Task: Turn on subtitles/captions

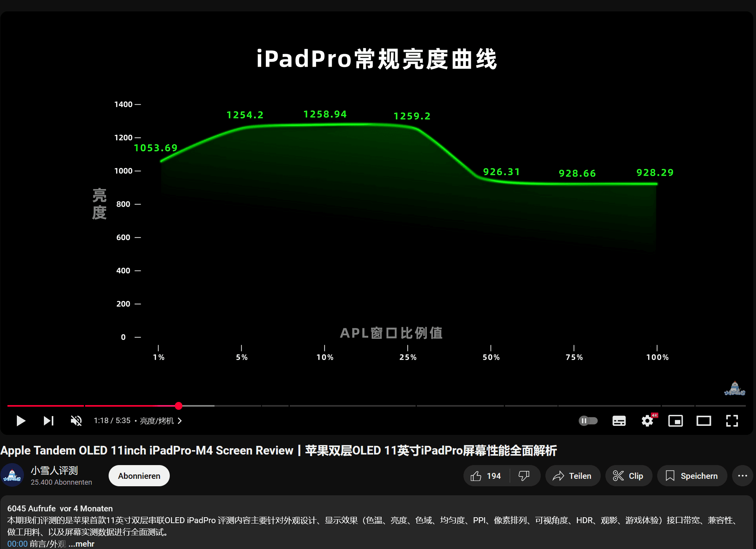Action: (619, 421)
